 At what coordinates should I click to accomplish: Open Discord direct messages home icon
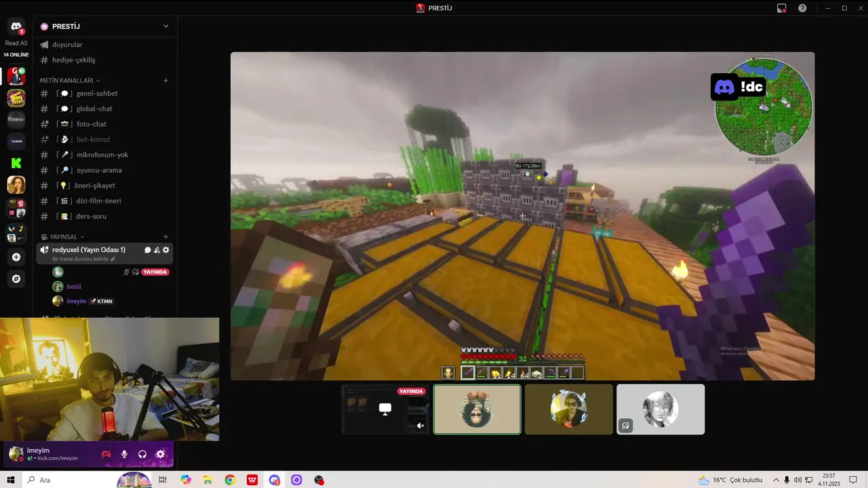(x=16, y=26)
